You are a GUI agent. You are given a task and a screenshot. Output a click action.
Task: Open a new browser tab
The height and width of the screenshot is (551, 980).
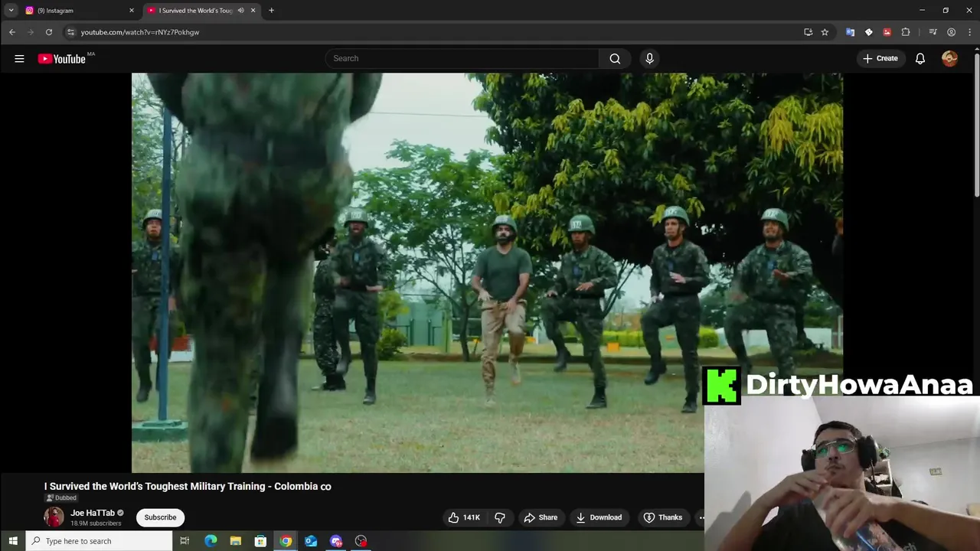271,11
